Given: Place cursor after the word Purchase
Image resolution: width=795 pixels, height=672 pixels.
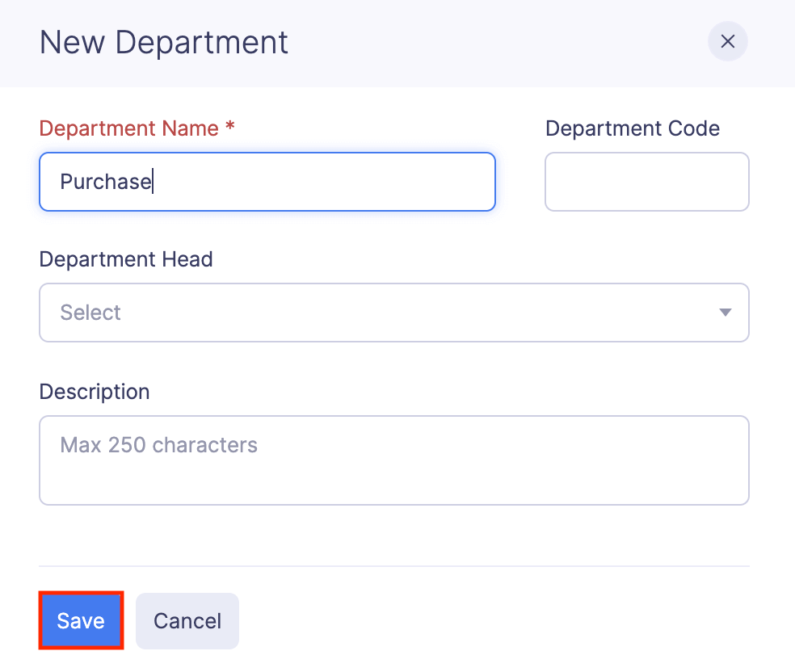Looking at the screenshot, I should [x=152, y=182].
